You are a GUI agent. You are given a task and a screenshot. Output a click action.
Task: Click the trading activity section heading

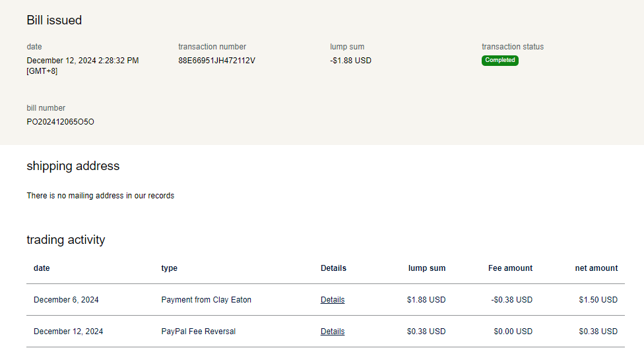[65, 240]
